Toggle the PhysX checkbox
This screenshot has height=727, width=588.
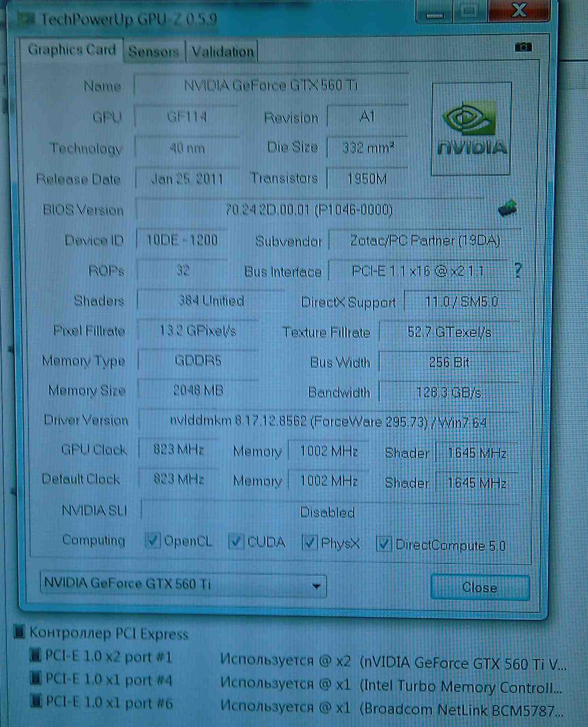point(310,543)
